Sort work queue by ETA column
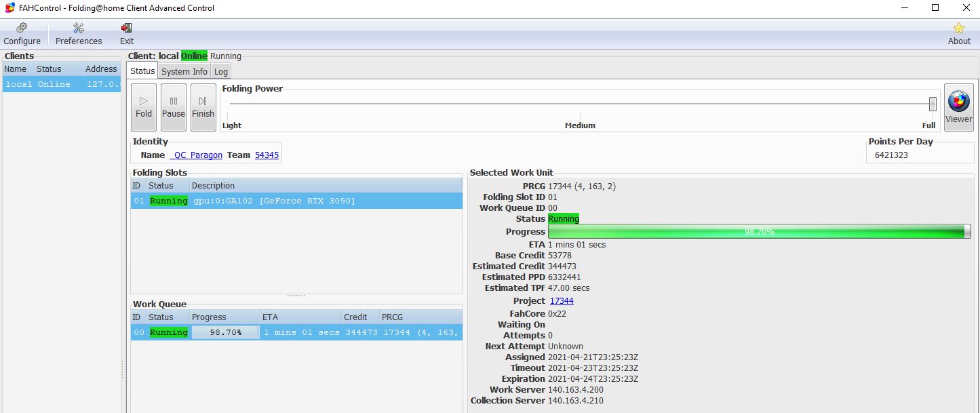980x413 pixels. coord(301,317)
